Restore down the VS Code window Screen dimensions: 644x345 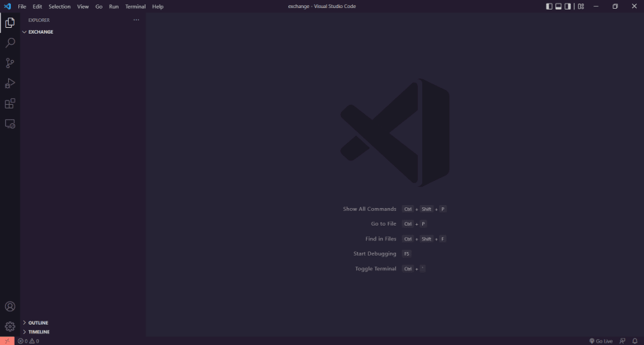615,6
